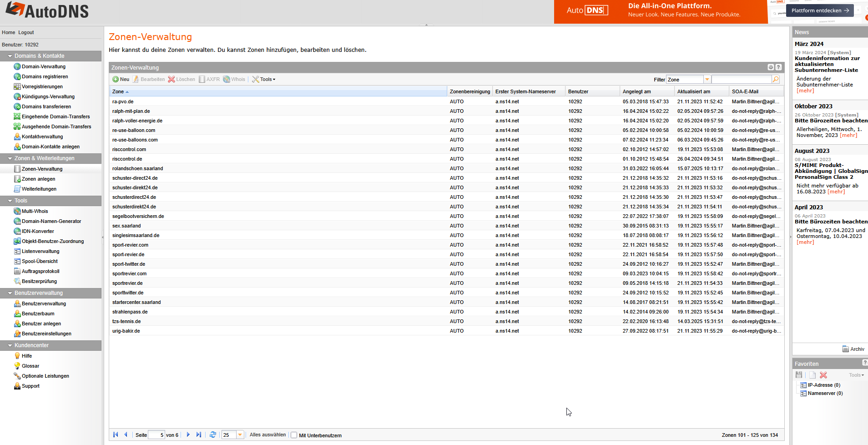Click the Neu (new zone) button
The width and height of the screenshot is (868, 445).
click(121, 79)
